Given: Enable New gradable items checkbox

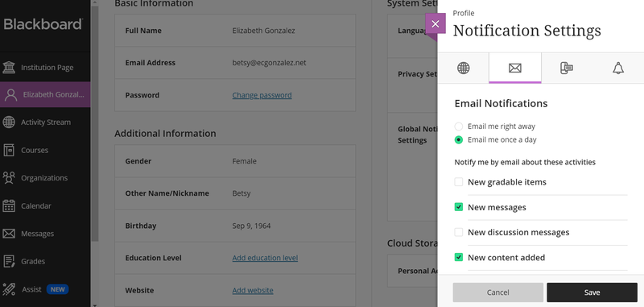Looking at the screenshot, I should tap(459, 181).
